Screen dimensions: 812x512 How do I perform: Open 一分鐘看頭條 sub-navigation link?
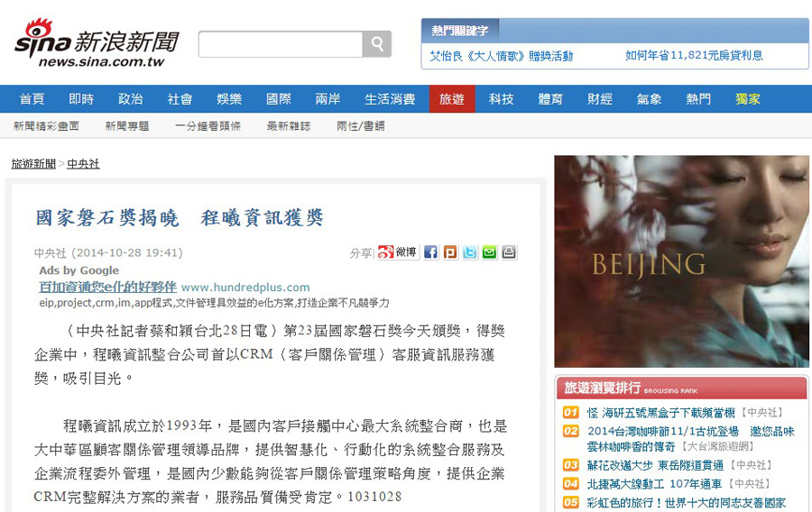coord(208,126)
